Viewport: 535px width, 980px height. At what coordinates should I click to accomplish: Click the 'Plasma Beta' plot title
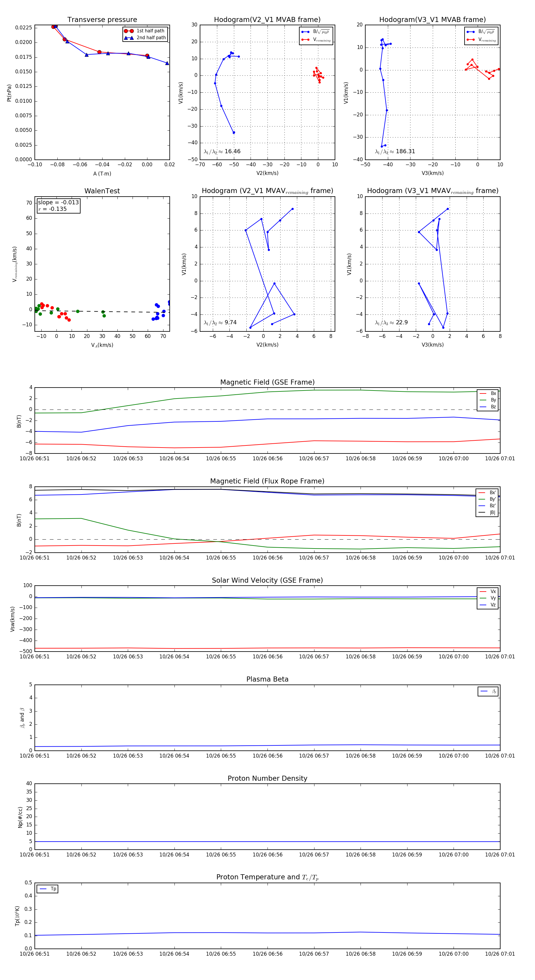pos(267,679)
